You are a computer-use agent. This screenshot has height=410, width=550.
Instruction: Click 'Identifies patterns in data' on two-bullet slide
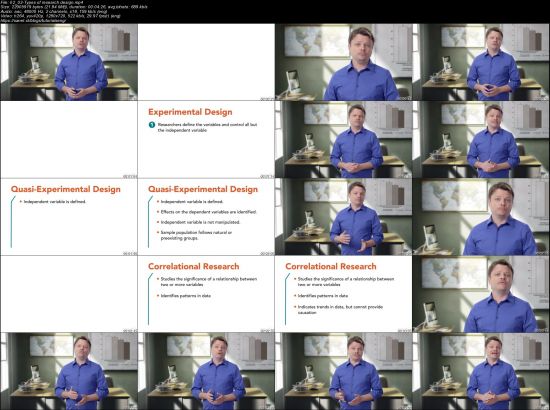[x=186, y=296]
